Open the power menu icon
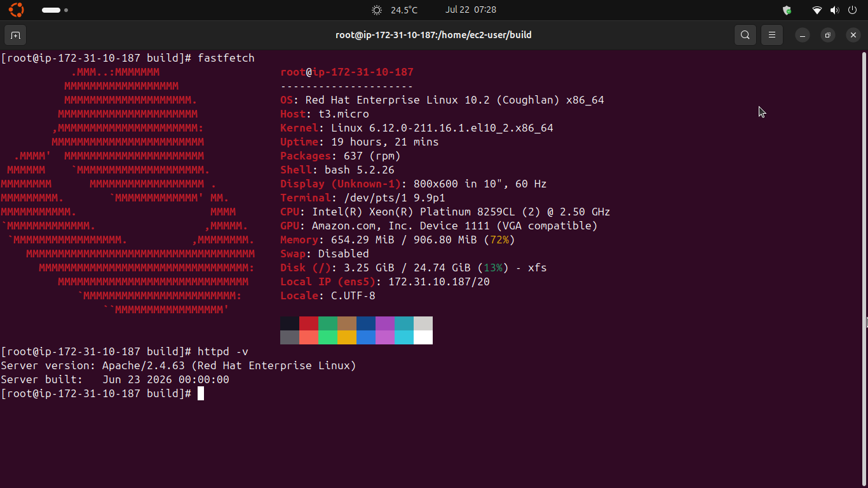 pyautogui.click(x=853, y=10)
